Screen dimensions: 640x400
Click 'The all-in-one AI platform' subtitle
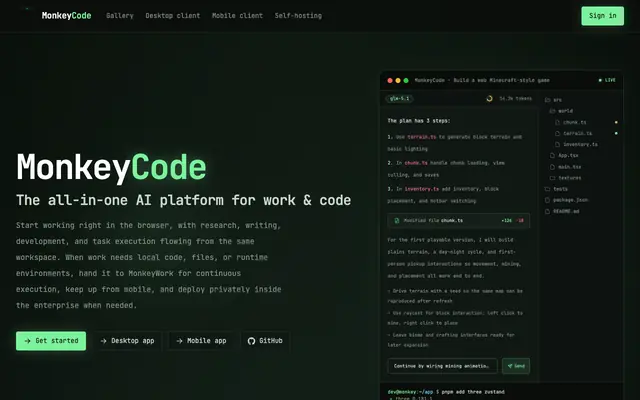(x=183, y=200)
